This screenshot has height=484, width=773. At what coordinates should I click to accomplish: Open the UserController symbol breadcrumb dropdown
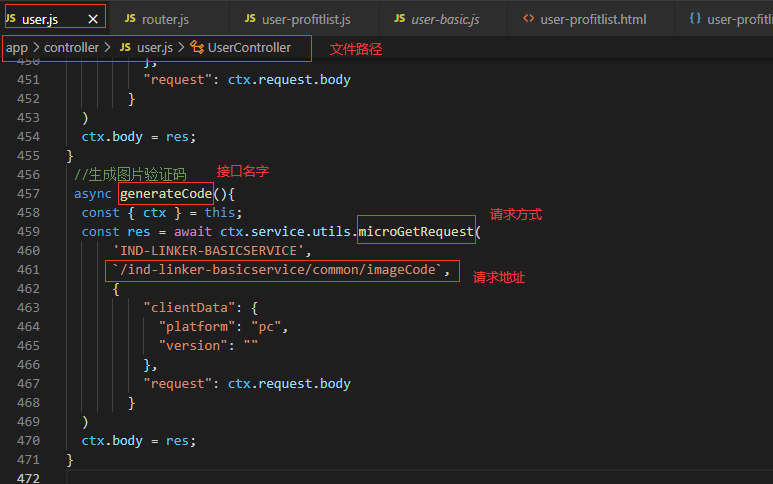[249, 47]
